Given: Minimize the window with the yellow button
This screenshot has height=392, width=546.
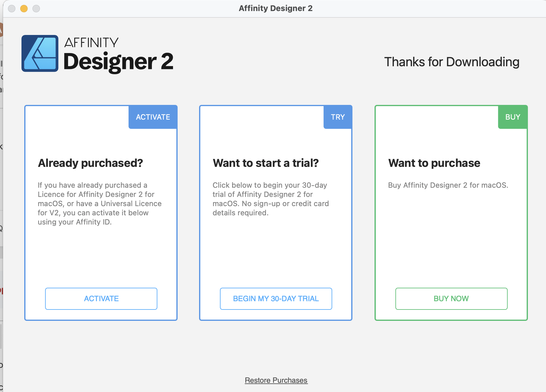Looking at the screenshot, I should point(24,9).
